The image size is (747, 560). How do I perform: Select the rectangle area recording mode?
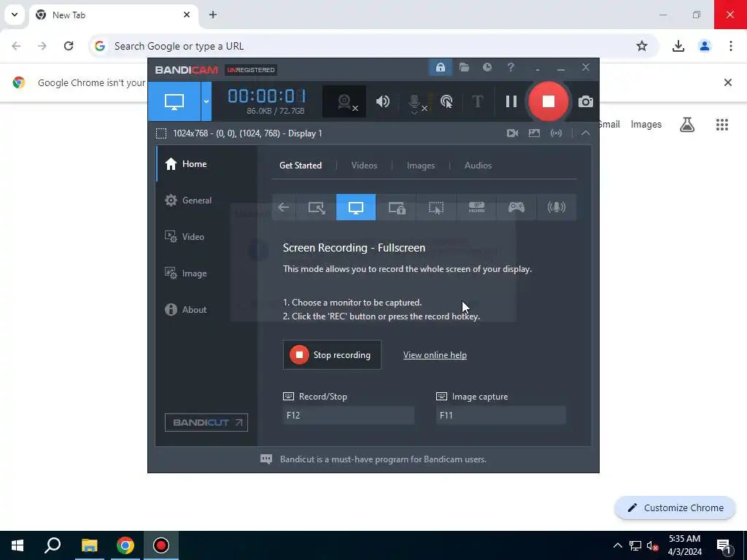pos(317,207)
